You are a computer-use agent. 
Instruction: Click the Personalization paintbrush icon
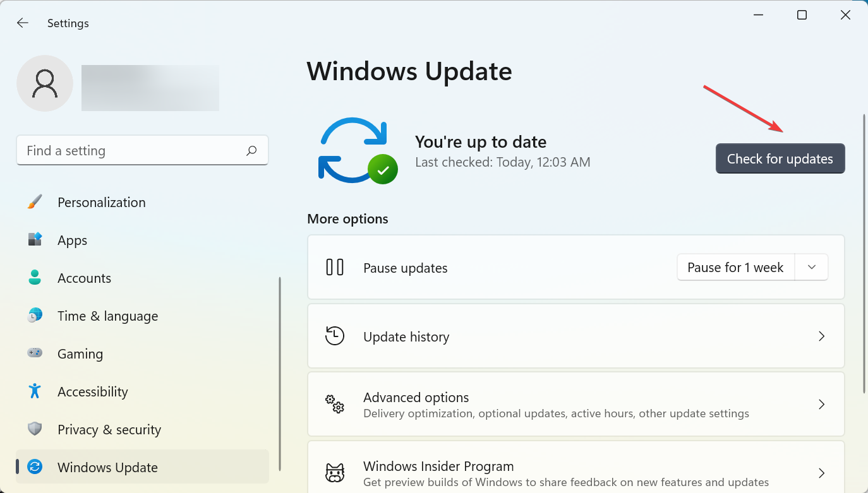(35, 202)
